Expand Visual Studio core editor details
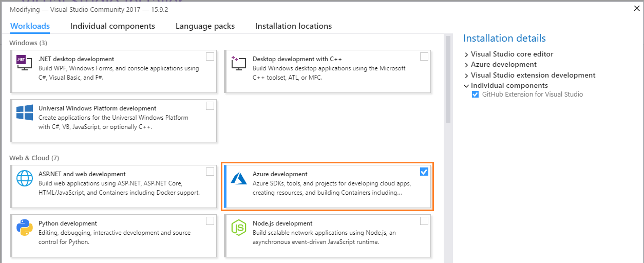 466,54
